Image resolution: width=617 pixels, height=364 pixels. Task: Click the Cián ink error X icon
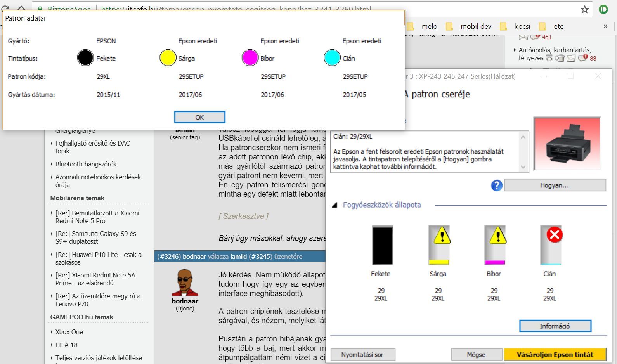click(555, 235)
